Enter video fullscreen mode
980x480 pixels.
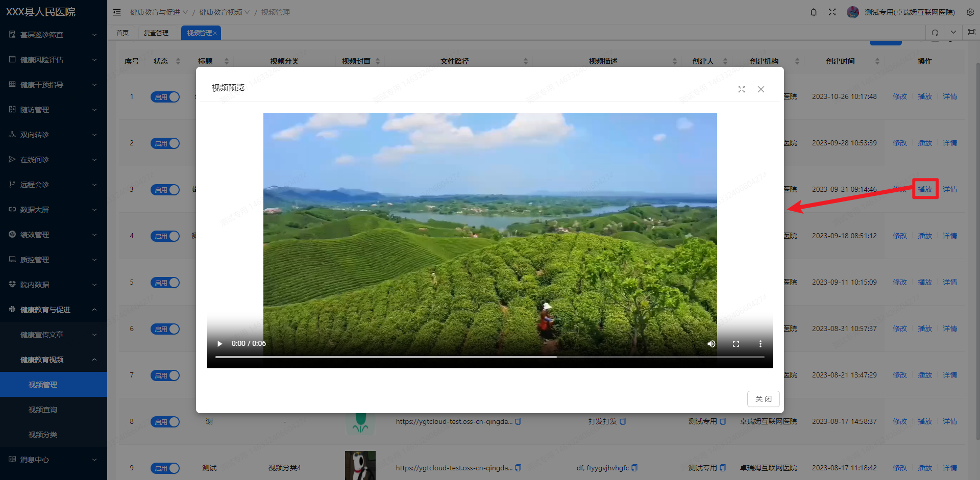point(736,344)
